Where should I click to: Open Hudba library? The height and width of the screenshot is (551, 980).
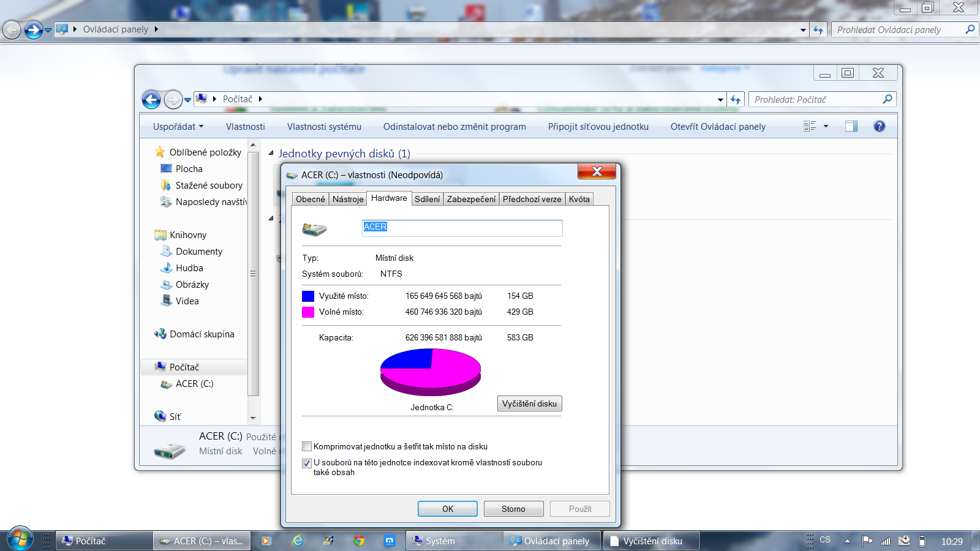(x=189, y=268)
